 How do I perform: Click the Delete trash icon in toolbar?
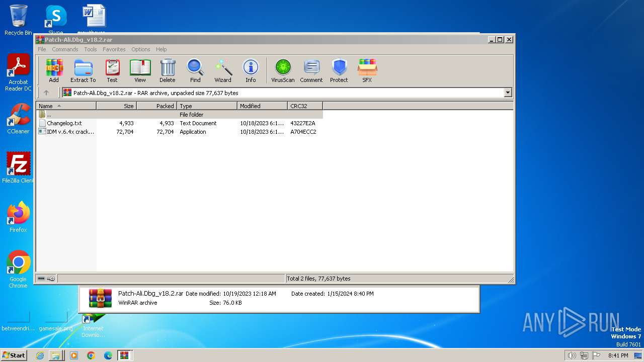tap(168, 71)
